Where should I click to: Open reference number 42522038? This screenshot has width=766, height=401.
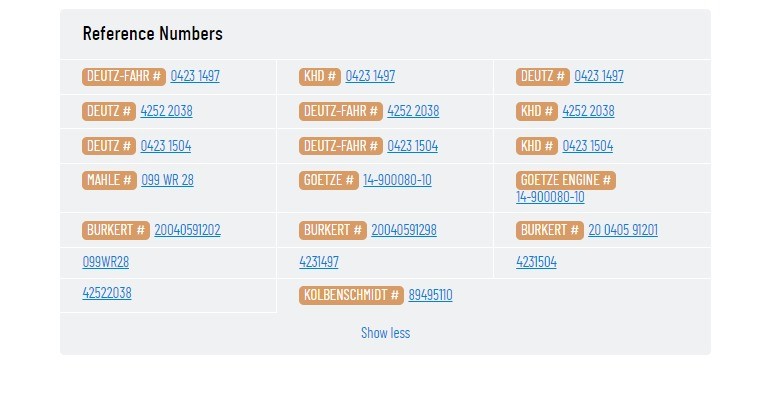(106, 293)
